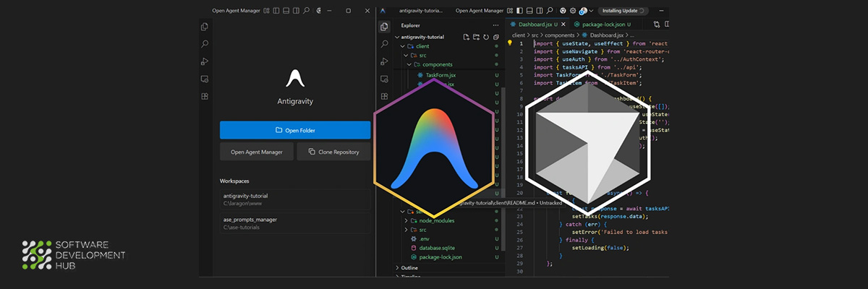Collapse all folders in Explorer
Screen dimensions: 868x289
tap(495, 37)
